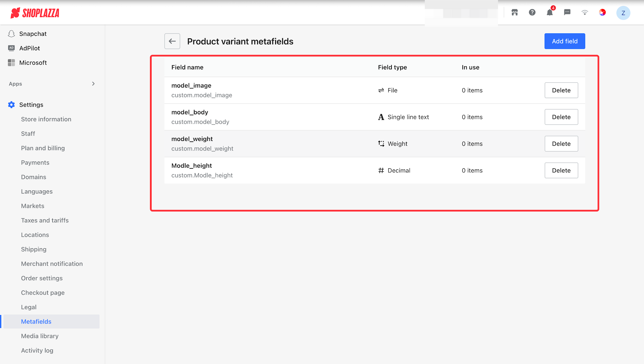Open the chat messages icon
This screenshot has height=364, width=644.
(567, 13)
